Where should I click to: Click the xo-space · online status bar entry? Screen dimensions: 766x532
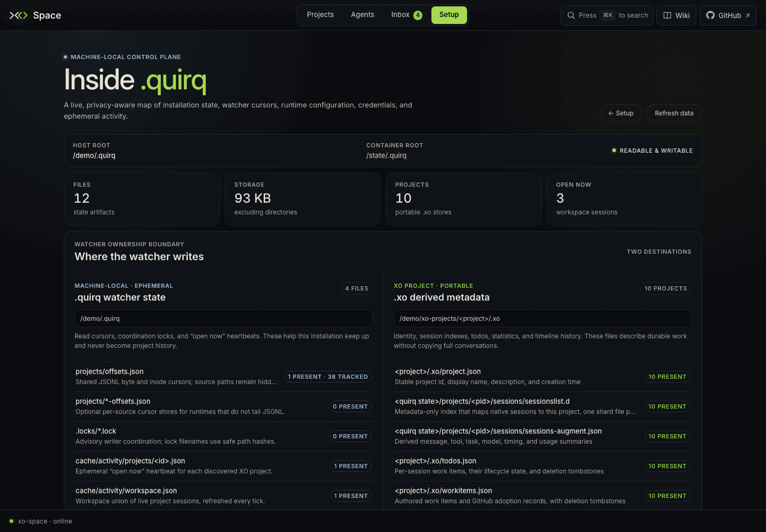[41, 521]
